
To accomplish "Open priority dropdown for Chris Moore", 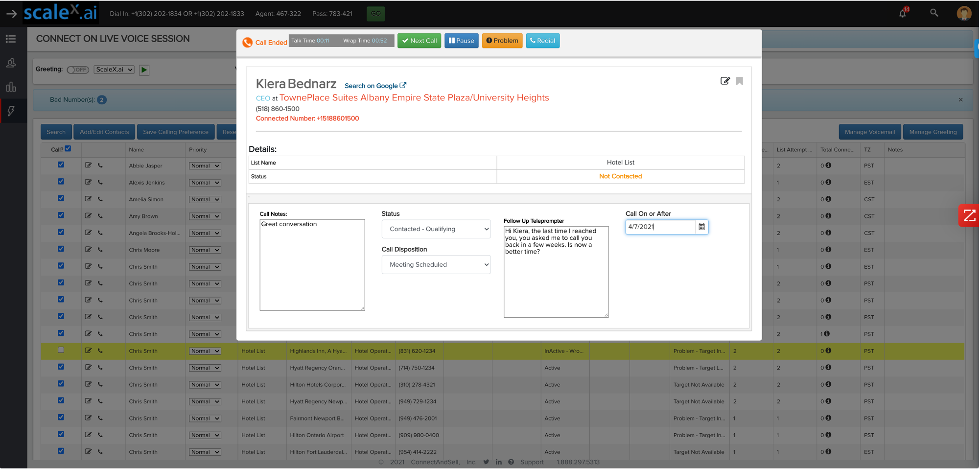I will 205,250.
